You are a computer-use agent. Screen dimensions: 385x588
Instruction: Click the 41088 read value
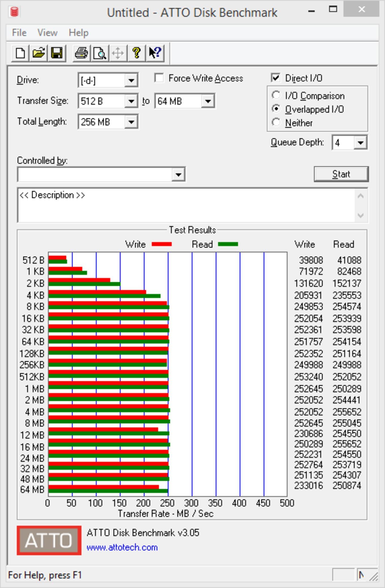tap(349, 260)
